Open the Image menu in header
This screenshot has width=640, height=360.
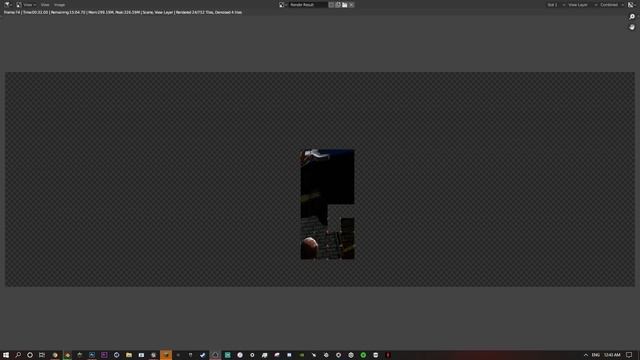tap(60, 4)
